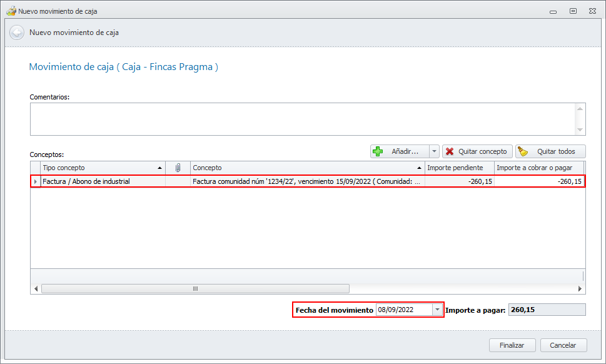Image resolution: width=606 pixels, height=364 pixels.
Task: Sort by Tipo concepto column header
Action: [x=103, y=168]
